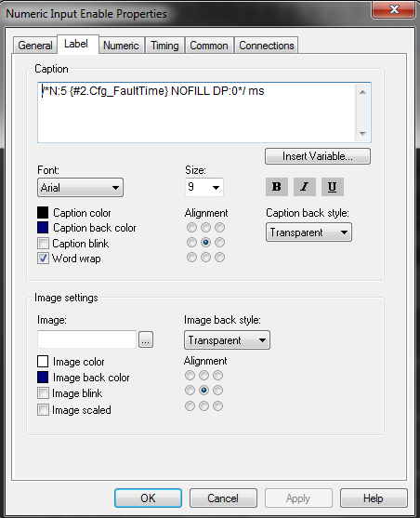Viewport: 420px width, 518px height.
Task: Toggle Italic caption formatting
Action: (x=305, y=187)
